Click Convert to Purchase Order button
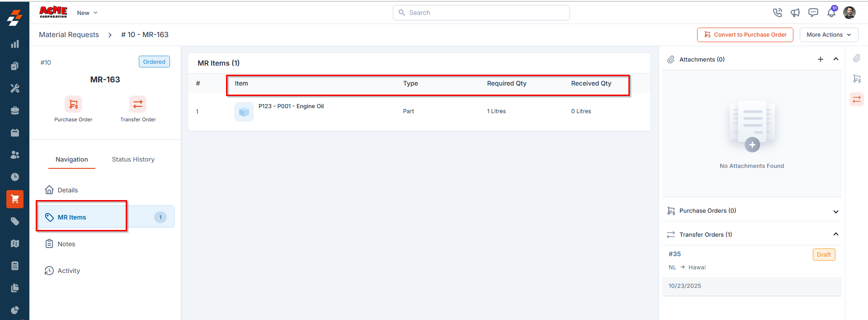Image resolution: width=868 pixels, height=320 pixels. pyautogui.click(x=745, y=35)
